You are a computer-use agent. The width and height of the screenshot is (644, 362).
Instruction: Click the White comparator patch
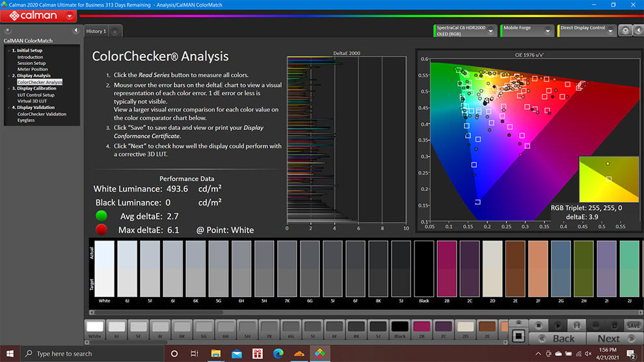coord(104,268)
